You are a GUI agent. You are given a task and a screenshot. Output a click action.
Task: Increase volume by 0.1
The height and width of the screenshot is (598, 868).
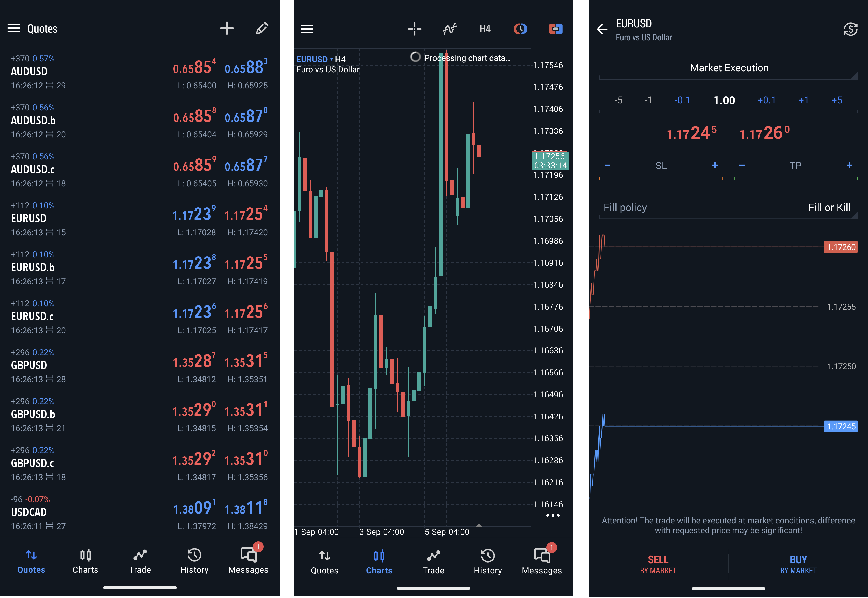[x=766, y=100]
